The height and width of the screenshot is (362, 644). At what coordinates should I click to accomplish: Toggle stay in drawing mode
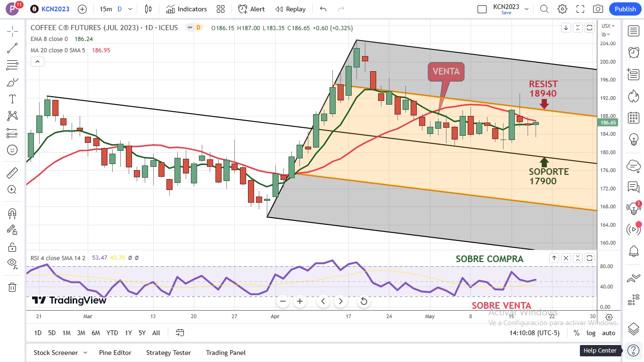click(x=12, y=230)
